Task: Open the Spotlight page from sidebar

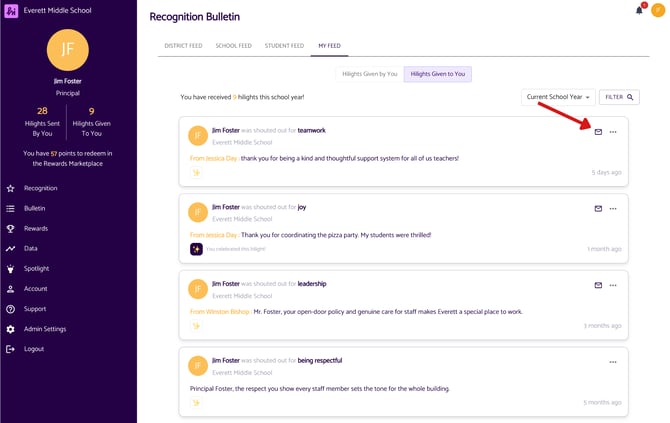Action: coord(36,269)
